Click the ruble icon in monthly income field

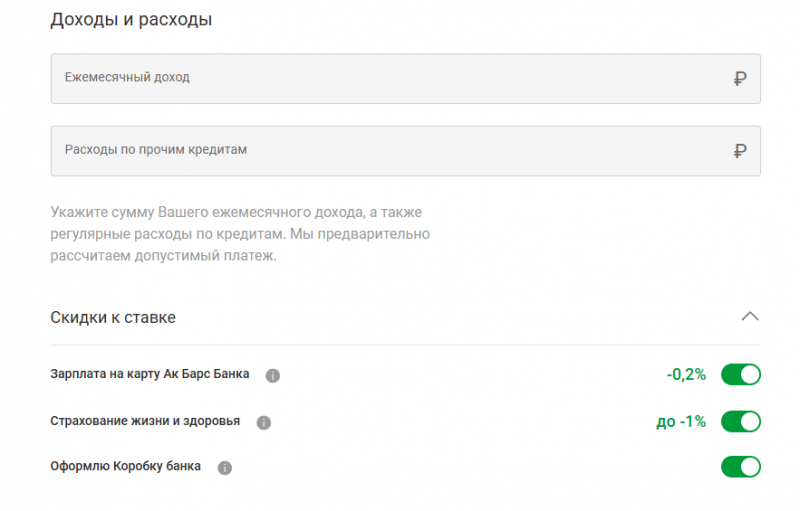point(739,79)
